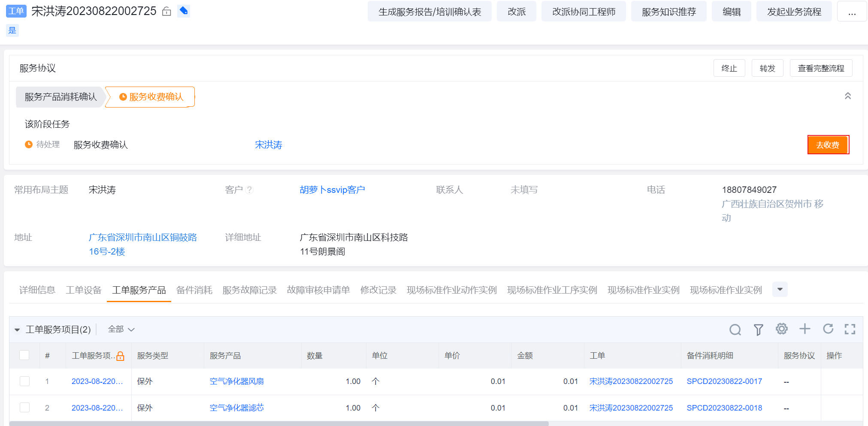This screenshot has width=868, height=426.
Task: Open the 宋洪涛 assignee link in task row
Action: click(269, 145)
